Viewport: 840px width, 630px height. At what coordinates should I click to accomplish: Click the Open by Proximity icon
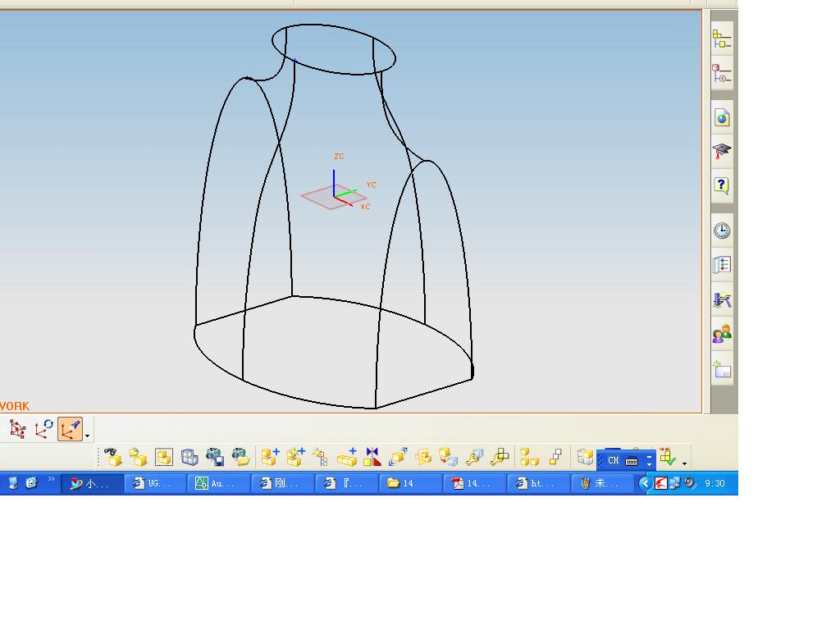tap(164, 457)
